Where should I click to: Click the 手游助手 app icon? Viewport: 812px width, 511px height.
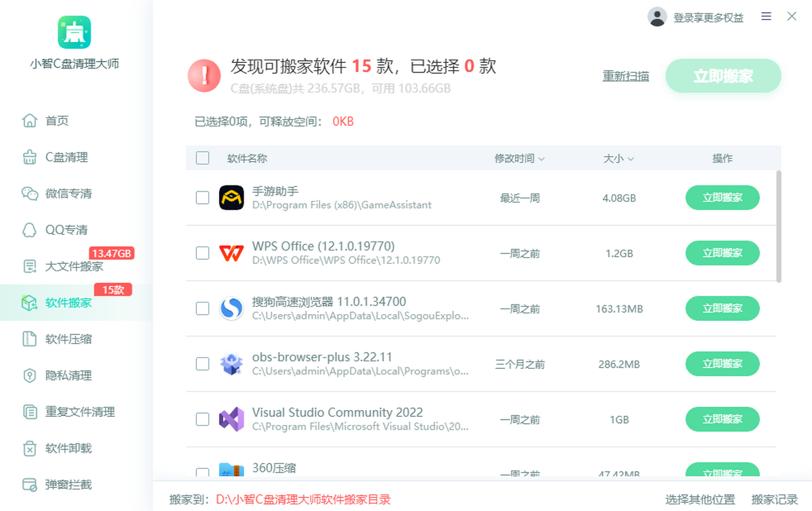[231, 198]
